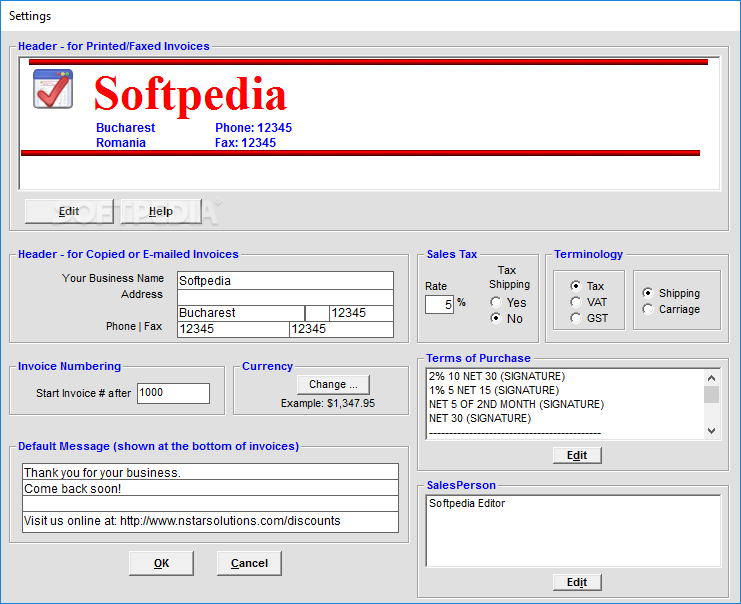Click the Change currency button

point(333,385)
